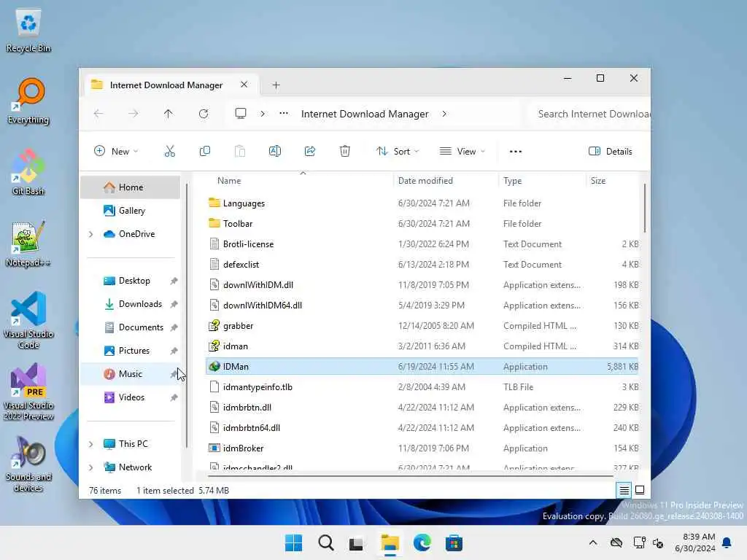Sort by the Name column header
Image resolution: width=747 pixels, height=560 pixels.
pyautogui.click(x=228, y=181)
